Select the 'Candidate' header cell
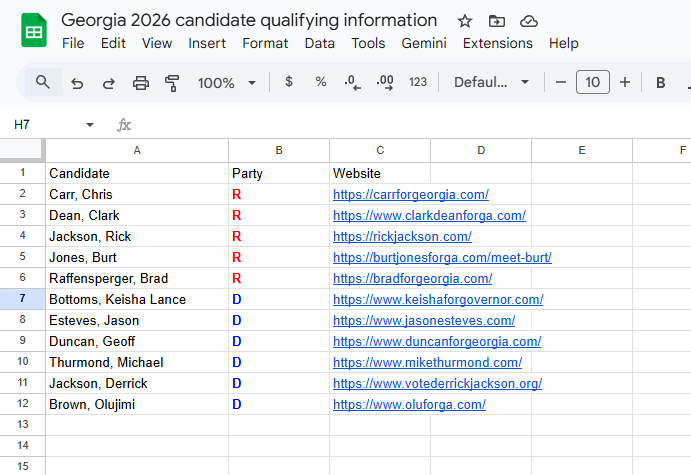 pos(137,173)
